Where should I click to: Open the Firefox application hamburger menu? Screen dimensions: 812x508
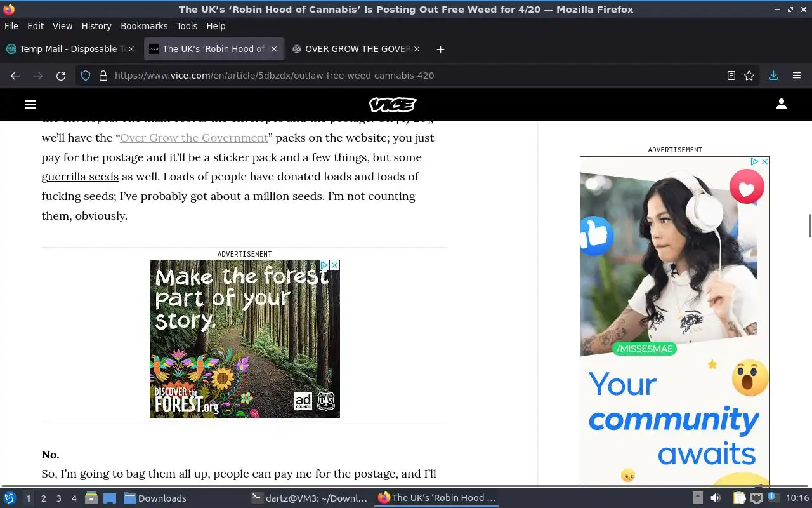click(797, 76)
